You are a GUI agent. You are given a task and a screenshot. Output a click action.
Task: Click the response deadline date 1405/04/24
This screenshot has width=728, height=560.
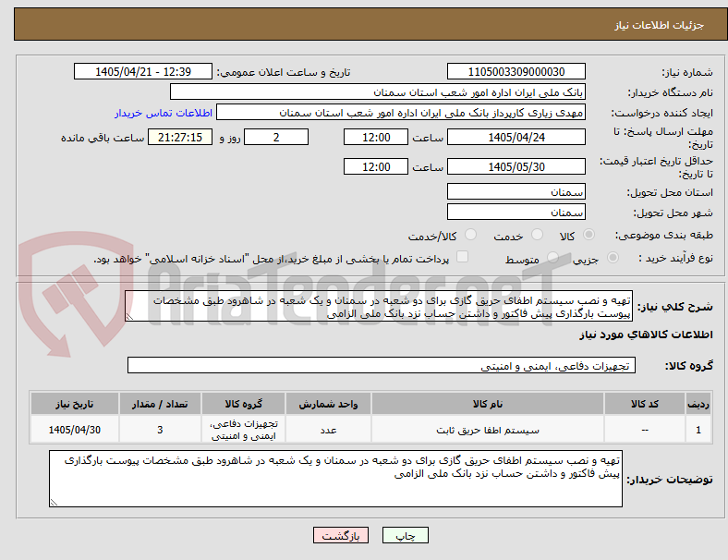point(516,138)
